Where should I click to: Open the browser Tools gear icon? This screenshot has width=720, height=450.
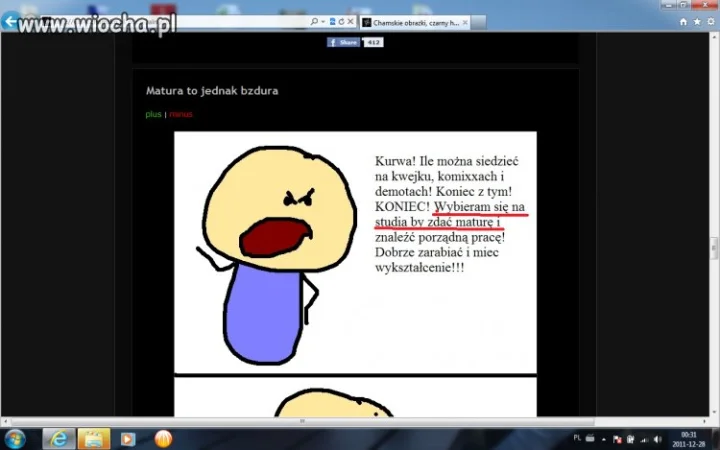711,22
